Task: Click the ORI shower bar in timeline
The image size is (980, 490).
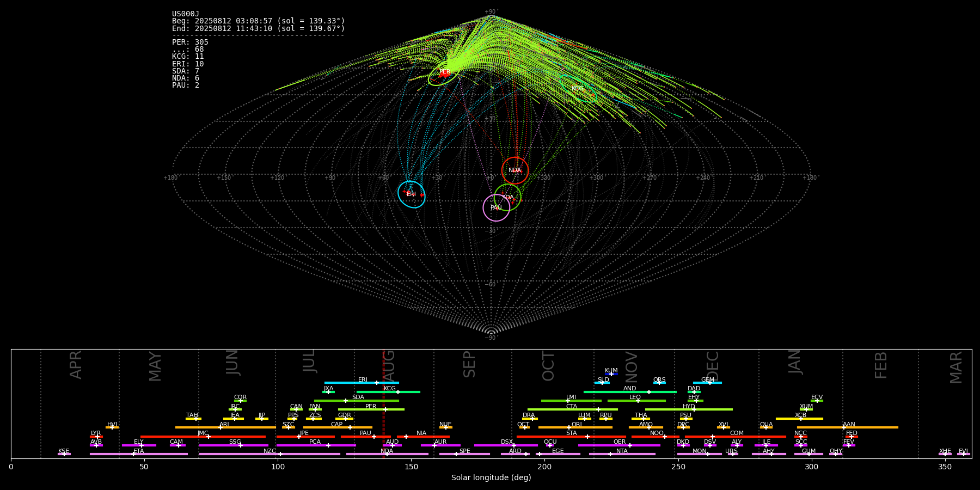Action: coord(575,427)
